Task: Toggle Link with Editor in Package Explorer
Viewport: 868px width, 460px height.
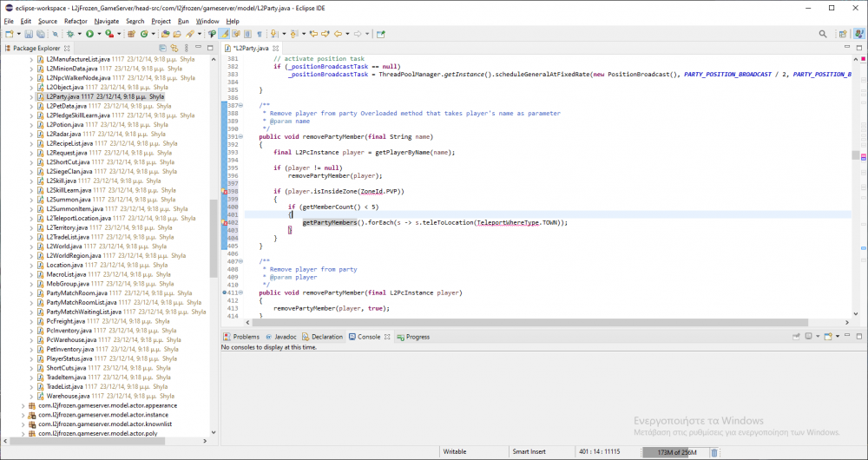Action: tap(176, 48)
